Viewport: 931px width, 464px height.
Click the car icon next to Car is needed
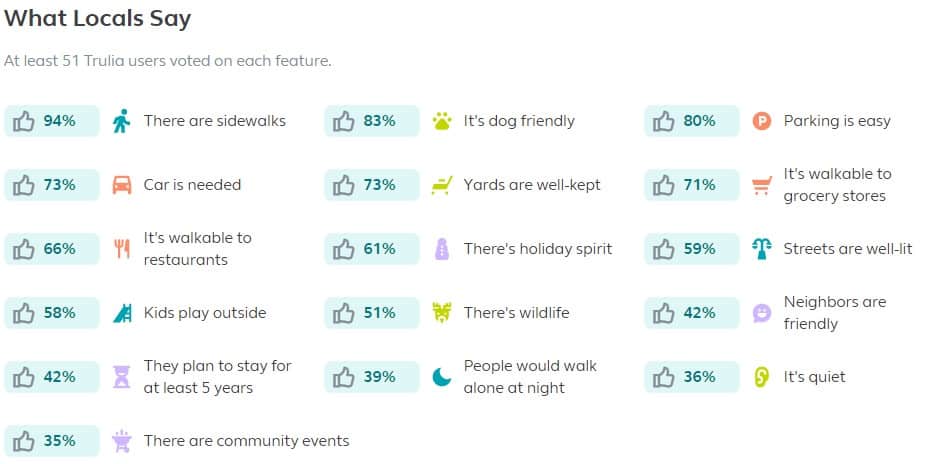(122, 185)
